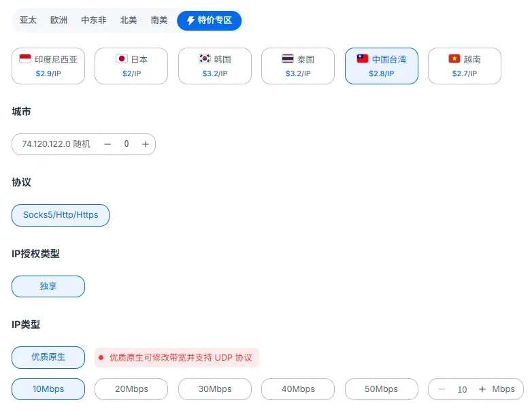Click the IP授权类型 section heading
This screenshot has width=532, height=413.
[35, 254]
